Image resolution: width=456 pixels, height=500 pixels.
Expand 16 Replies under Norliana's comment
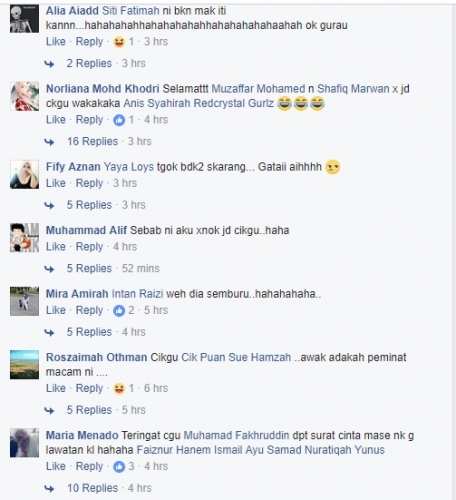[93, 141]
